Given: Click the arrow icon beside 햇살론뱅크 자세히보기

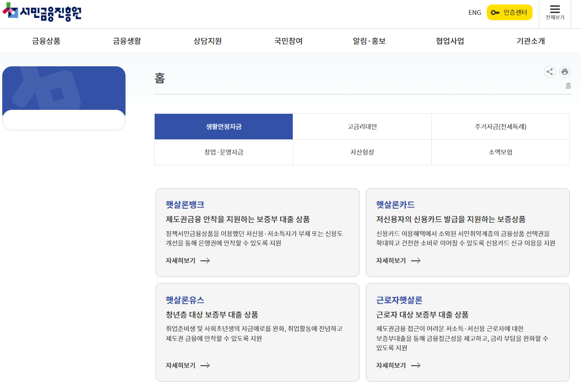Looking at the screenshot, I should tap(205, 260).
